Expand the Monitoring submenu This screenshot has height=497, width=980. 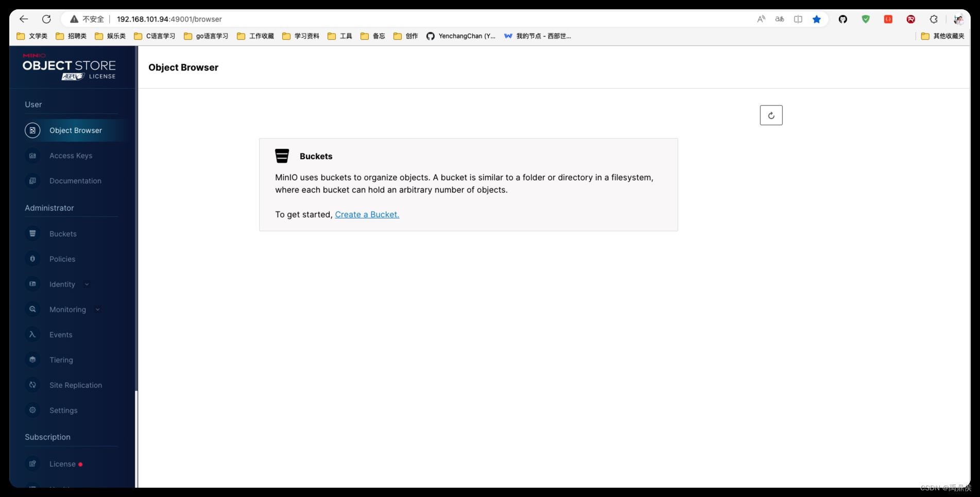pos(97,309)
